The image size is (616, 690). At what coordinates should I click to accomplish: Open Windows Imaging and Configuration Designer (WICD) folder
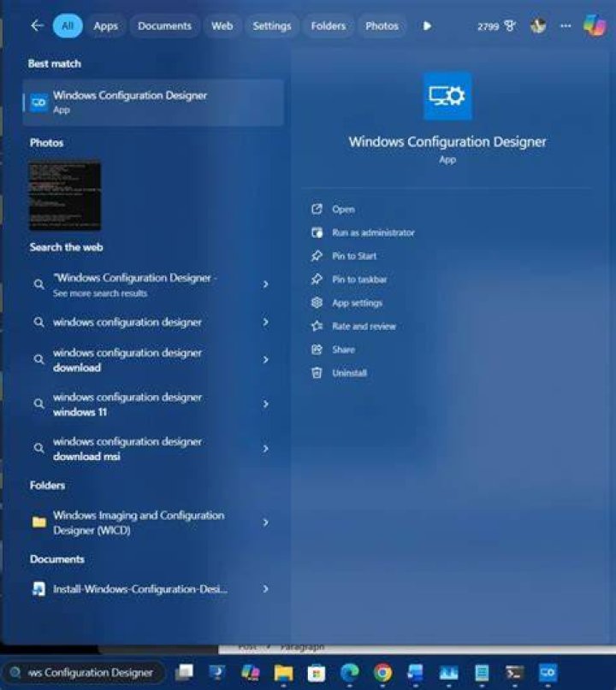click(x=139, y=522)
